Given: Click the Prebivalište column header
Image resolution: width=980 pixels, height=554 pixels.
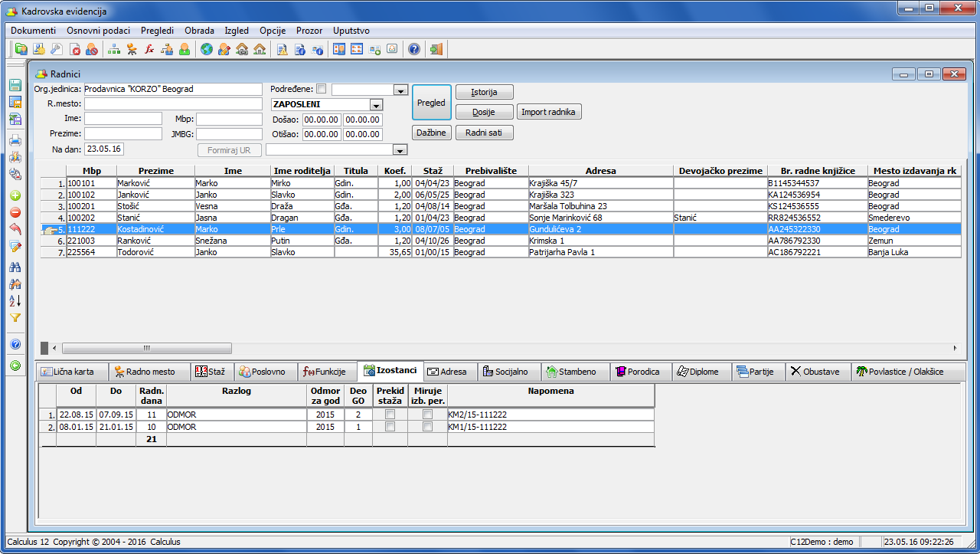Looking at the screenshot, I should 491,171.
